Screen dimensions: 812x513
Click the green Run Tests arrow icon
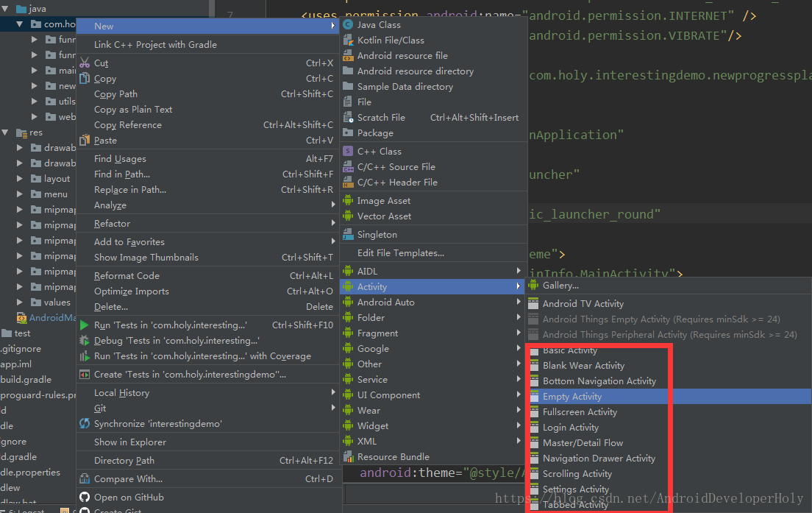point(85,325)
